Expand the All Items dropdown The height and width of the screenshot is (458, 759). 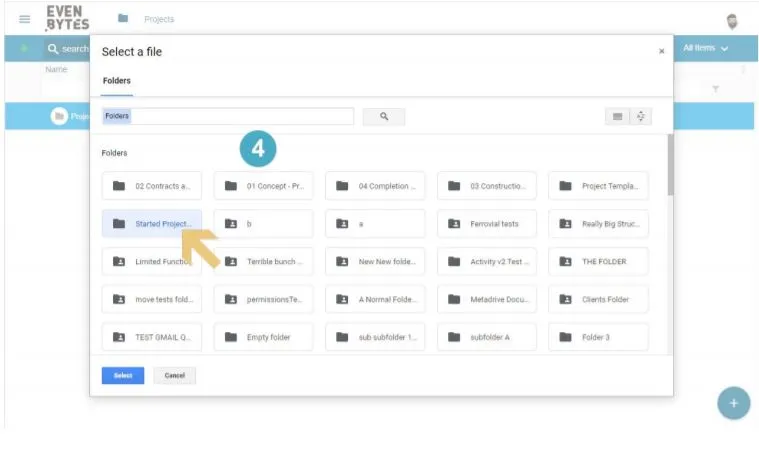pyautogui.click(x=705, y=48)
